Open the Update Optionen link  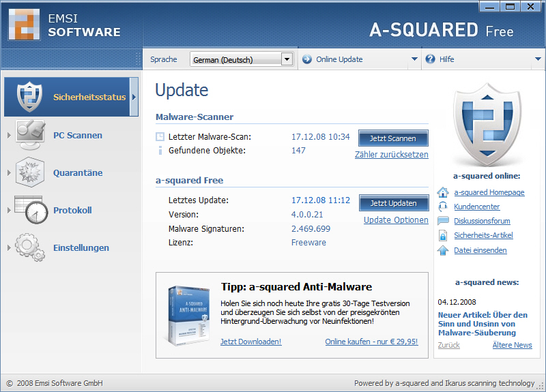click(x=396, y=220)
